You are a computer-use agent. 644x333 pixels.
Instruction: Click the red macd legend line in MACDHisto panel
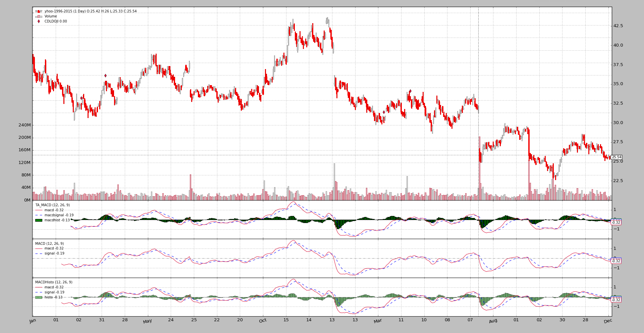coord(39,287)
